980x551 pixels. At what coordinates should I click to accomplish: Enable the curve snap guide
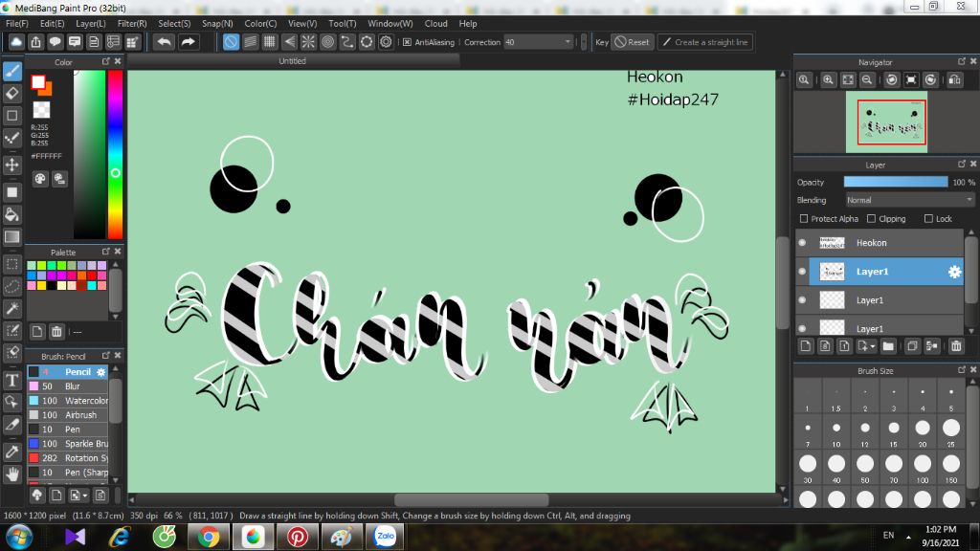tap(346, 42)
